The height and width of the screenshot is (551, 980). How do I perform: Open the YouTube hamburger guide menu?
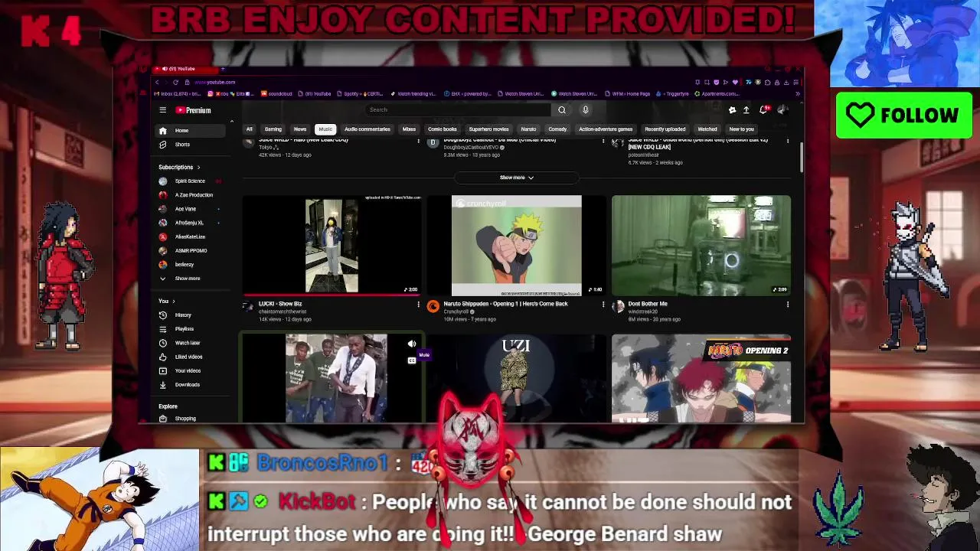point(162,110)
